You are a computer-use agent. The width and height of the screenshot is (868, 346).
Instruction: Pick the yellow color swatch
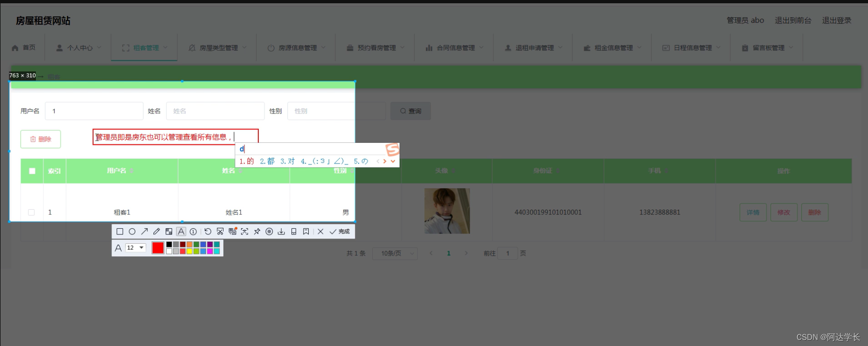pyautogui.click(x=189, y=251)
